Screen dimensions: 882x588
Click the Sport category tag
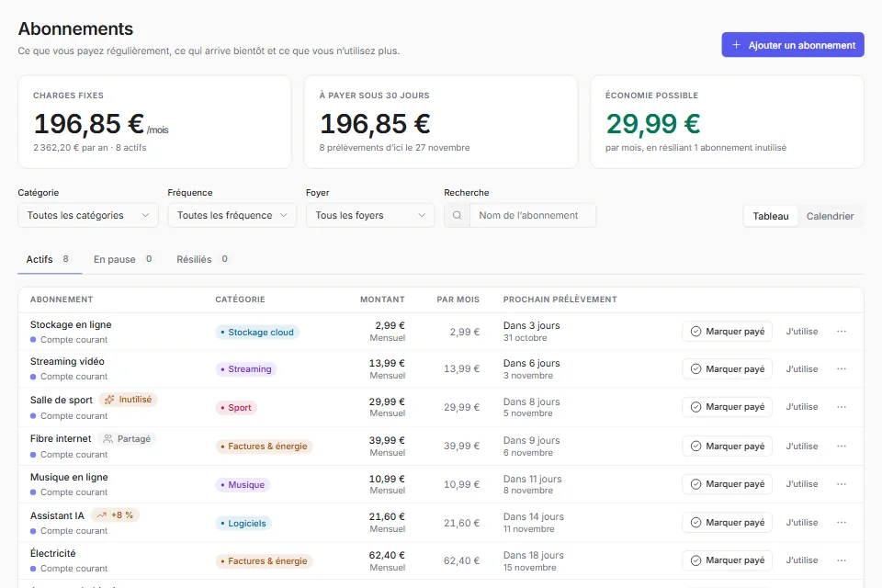[236, 408]
